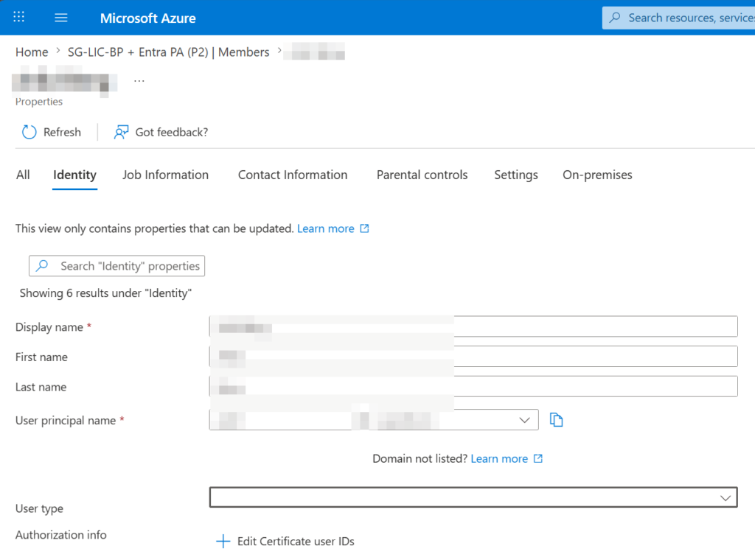Open the On-premises tab
This screenshot has height=560, width=755.
point(597,175)
